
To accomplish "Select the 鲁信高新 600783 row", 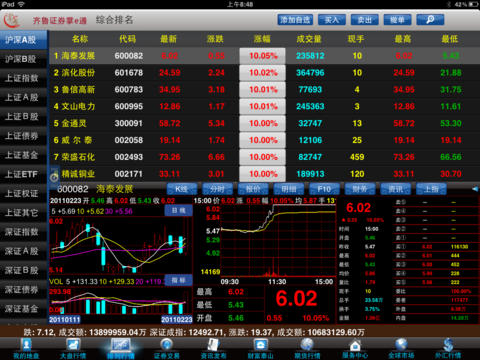I will 265,89.
